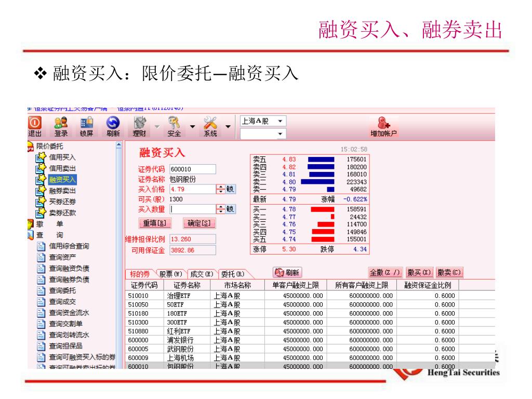Open 查询可融资买入标的券 in the sidebar
This screenshot has height=399, width=532.
click(x=82, y=357)
